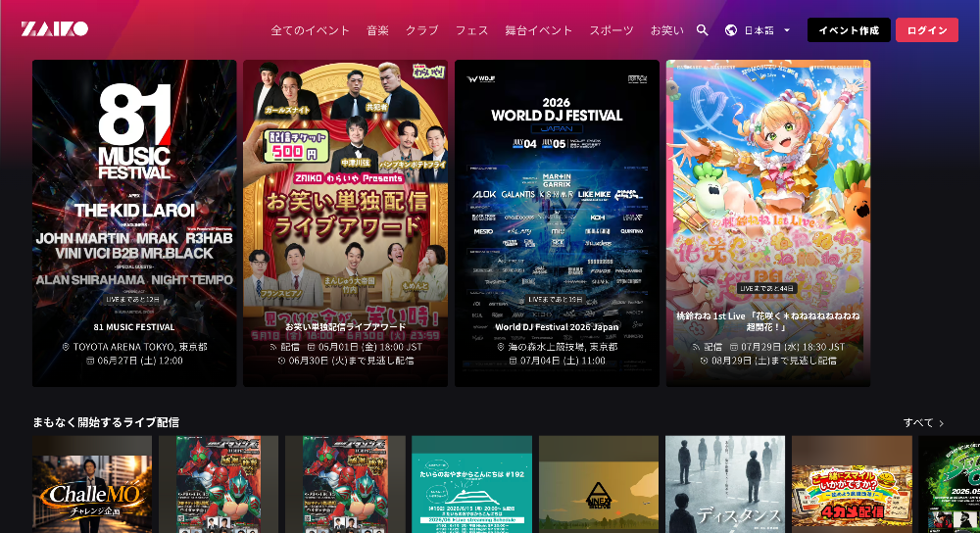Image resolution: width=980 pixels, height=533 pixels.
Task: Open たいらのおやまからこんにちは #192 thumbnail
Action: tap(472, 484)
